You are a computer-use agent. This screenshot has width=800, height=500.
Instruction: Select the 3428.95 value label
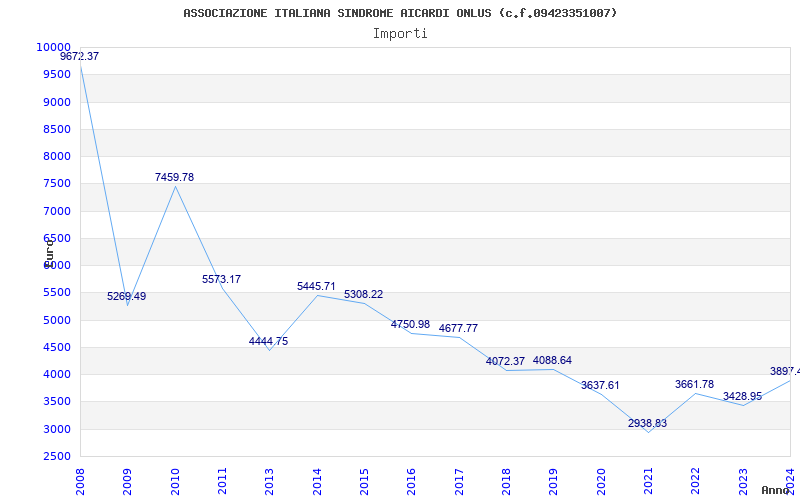pos(742,396)
